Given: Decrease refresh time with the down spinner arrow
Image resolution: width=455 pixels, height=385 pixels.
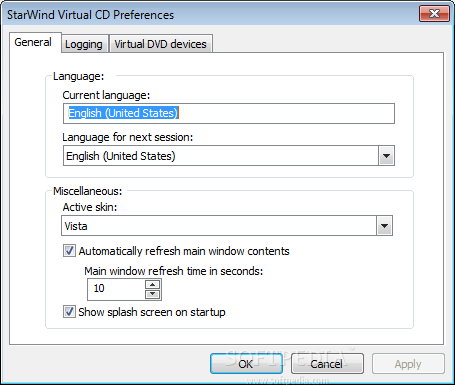Looking at the screenshot, I should click(153, 294).
